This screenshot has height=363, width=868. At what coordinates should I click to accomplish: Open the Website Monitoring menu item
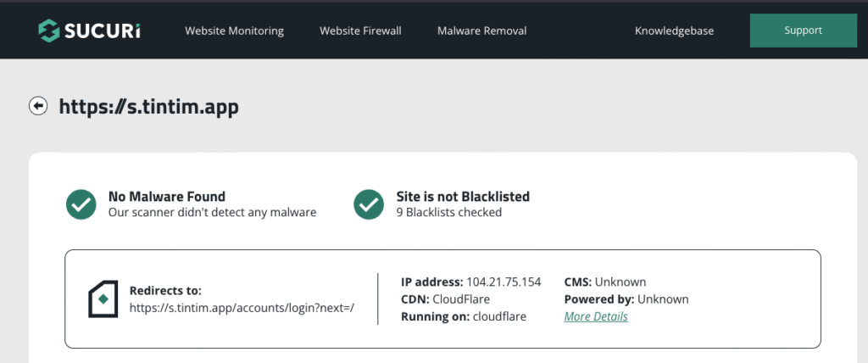pos(234,31)
